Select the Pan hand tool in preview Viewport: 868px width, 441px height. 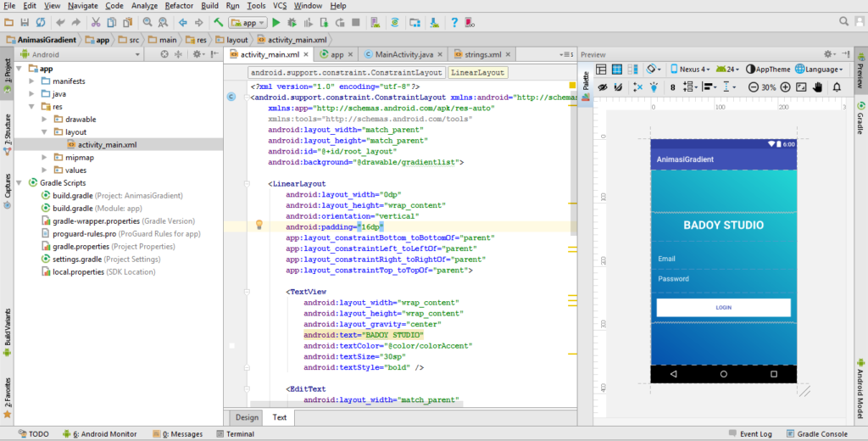[x=818, y=87]
